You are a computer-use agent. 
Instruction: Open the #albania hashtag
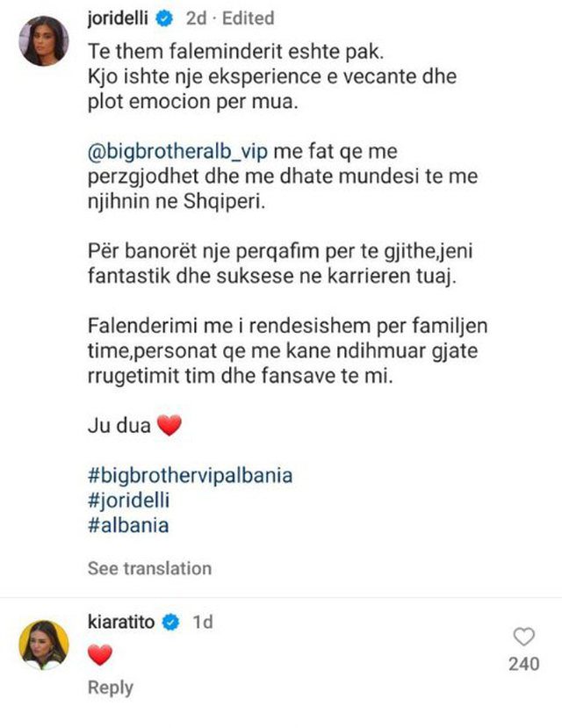click(128, 526)
